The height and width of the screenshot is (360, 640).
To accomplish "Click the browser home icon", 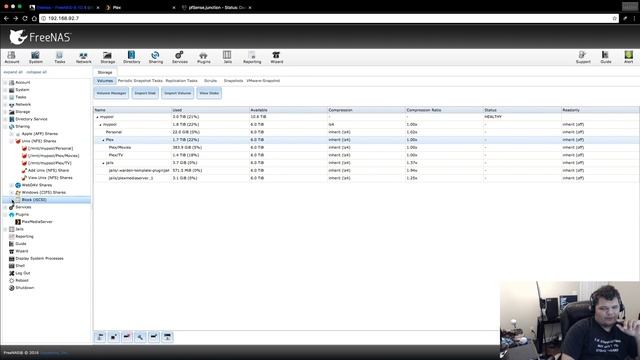I will (34, 18).
